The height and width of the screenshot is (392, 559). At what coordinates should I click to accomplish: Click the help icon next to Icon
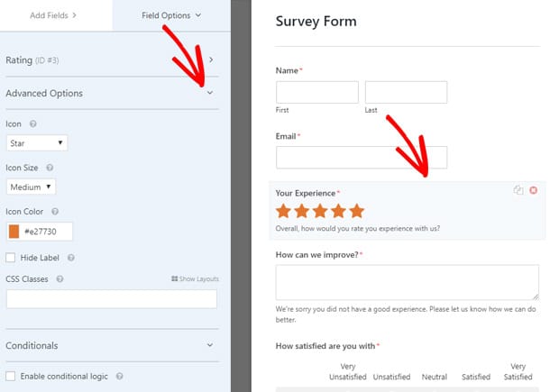[x=32, y=124]
